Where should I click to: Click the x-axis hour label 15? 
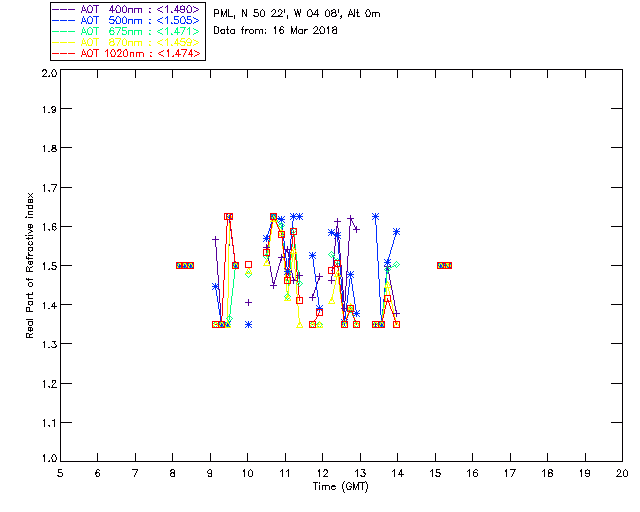point(435,473)
